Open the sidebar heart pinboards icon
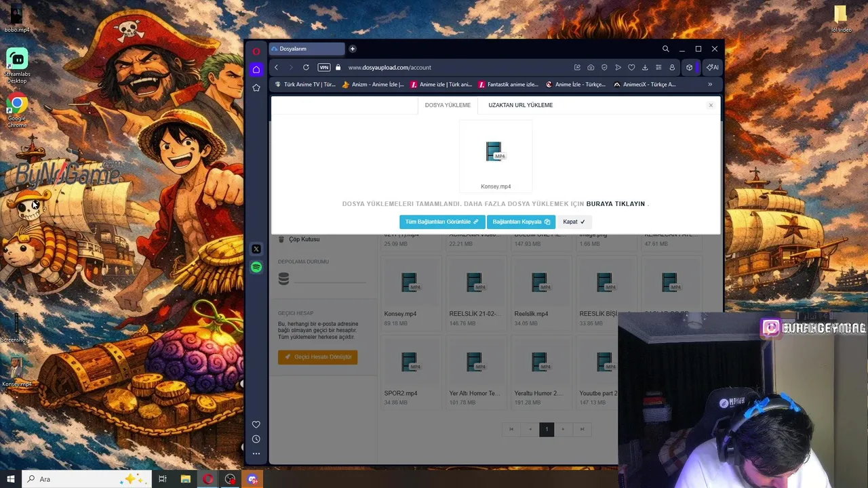 256,424
